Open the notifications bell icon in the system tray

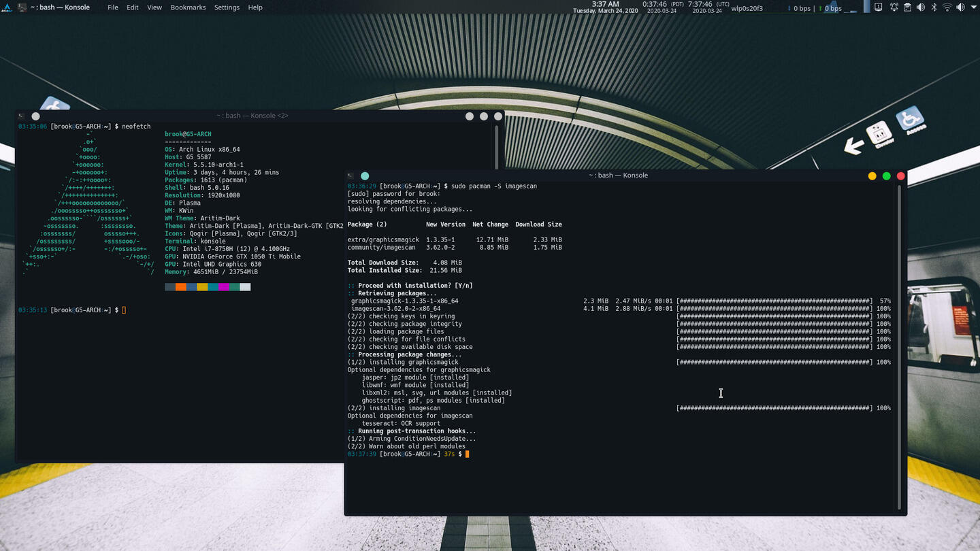pyautogui.click(x=893, y=7)
